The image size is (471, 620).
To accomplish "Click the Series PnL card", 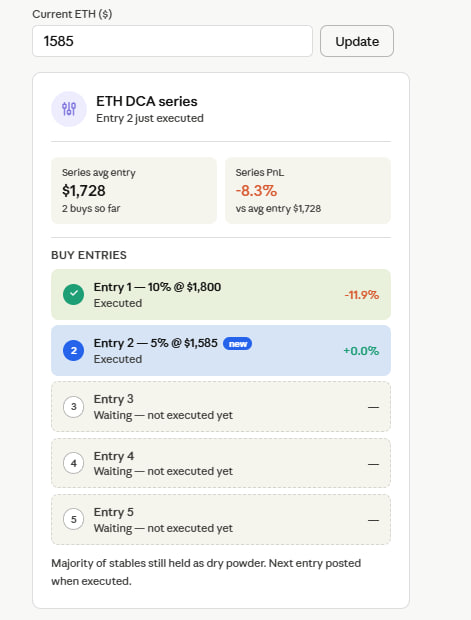I will pyautogui.click(x=308, y=191).
